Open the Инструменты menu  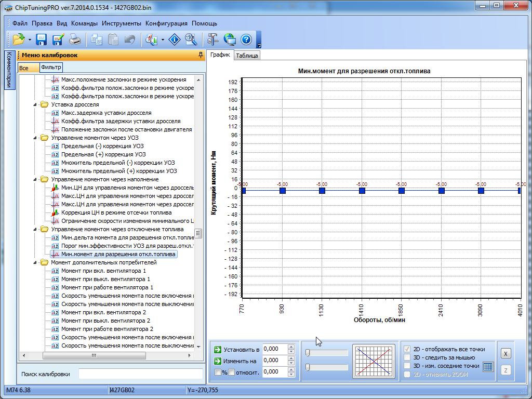(x=121, y=23)
